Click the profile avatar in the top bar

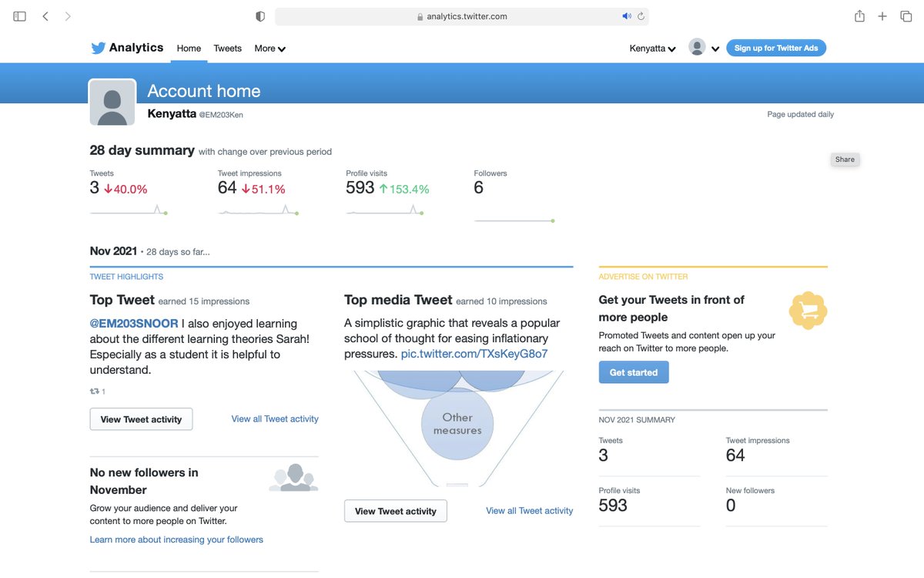[x=697, y=48]
